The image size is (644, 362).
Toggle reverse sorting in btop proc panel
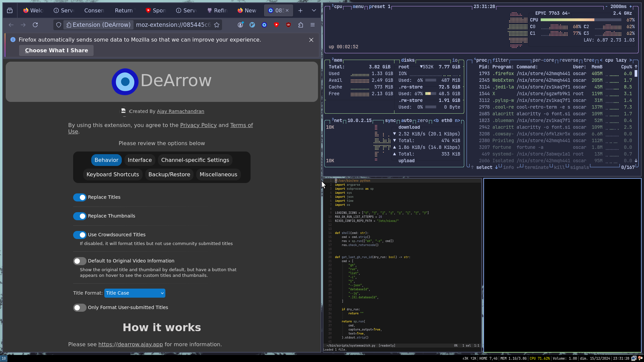[x=569, y=60]
